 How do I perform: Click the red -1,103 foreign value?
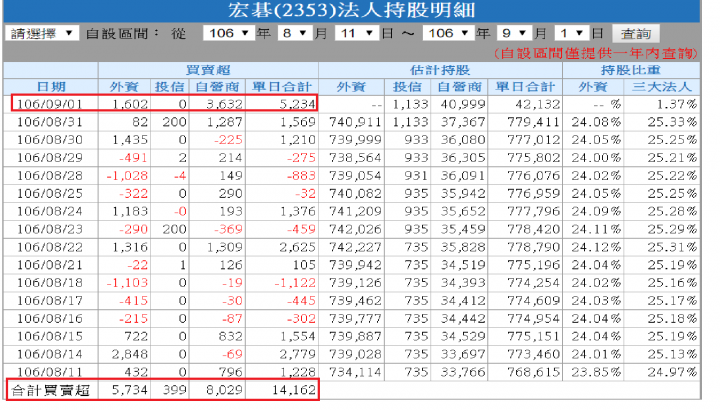(127, 283)
